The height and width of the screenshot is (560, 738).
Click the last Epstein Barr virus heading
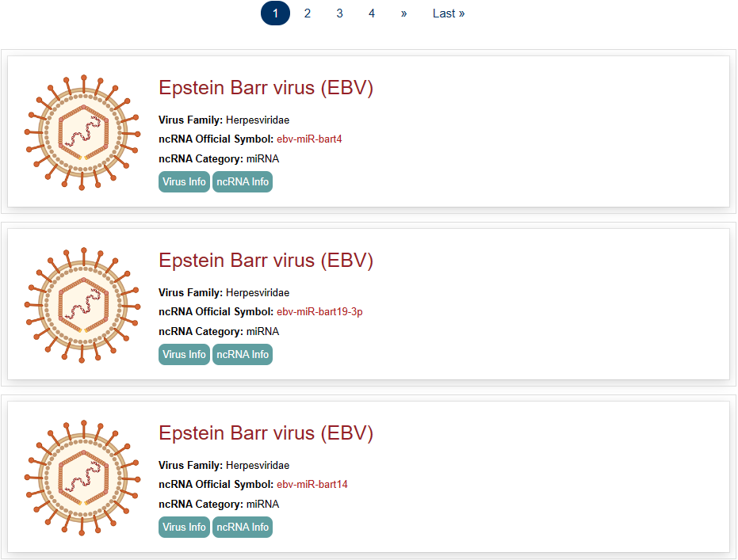pos(266,433)
